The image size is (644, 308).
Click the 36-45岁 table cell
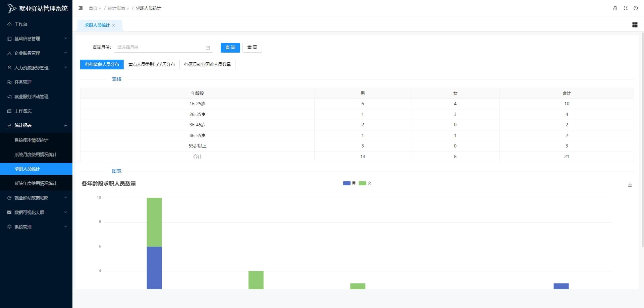click(197, 125)
